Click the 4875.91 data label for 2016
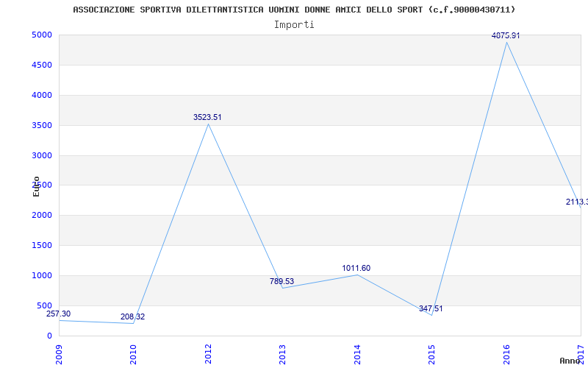Viewport: 588px width, 368px height. [506, 35]
